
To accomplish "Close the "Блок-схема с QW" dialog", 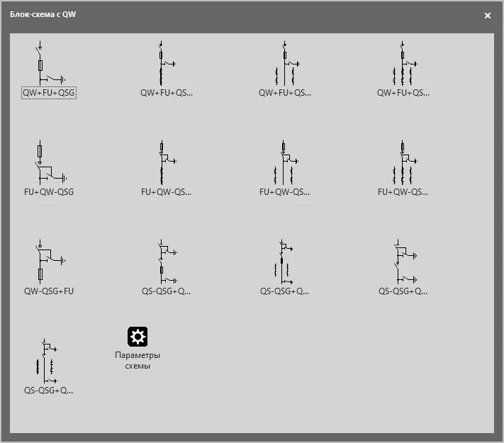I will coord(488,16).
